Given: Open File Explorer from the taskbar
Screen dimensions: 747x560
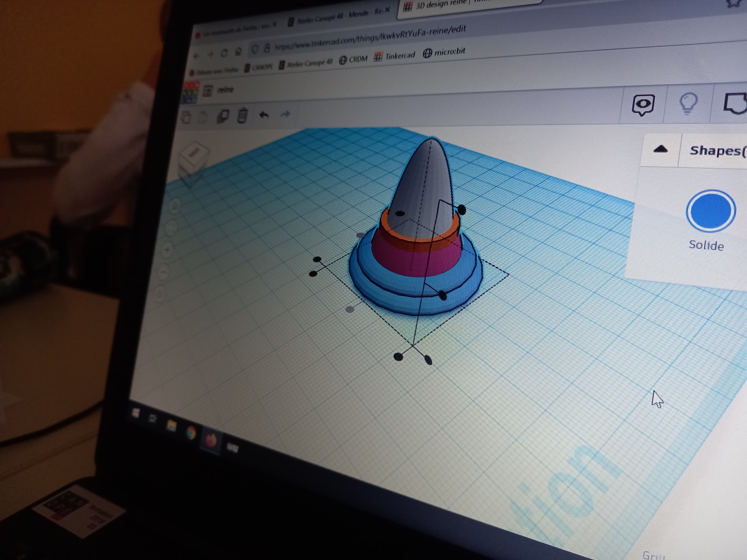Looking at the screenshot, I should tap(171, 426).
